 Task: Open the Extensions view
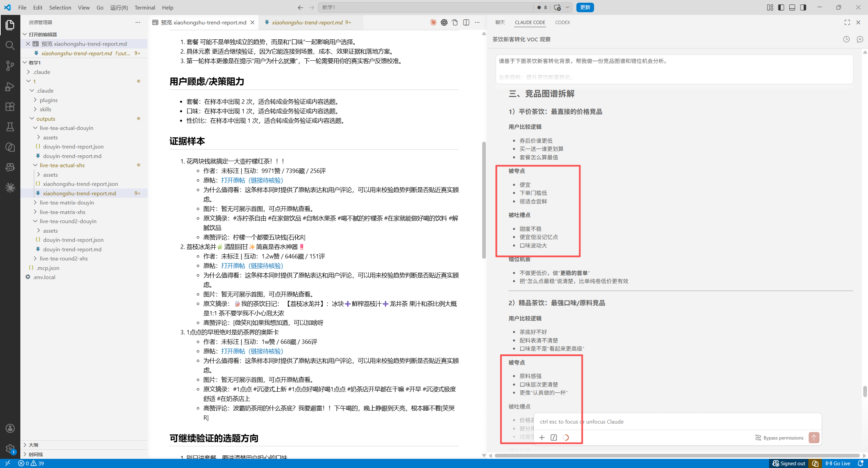10,106
